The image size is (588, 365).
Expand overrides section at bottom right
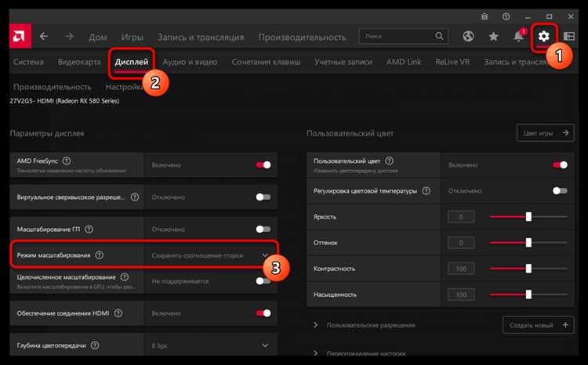[316, 353]
